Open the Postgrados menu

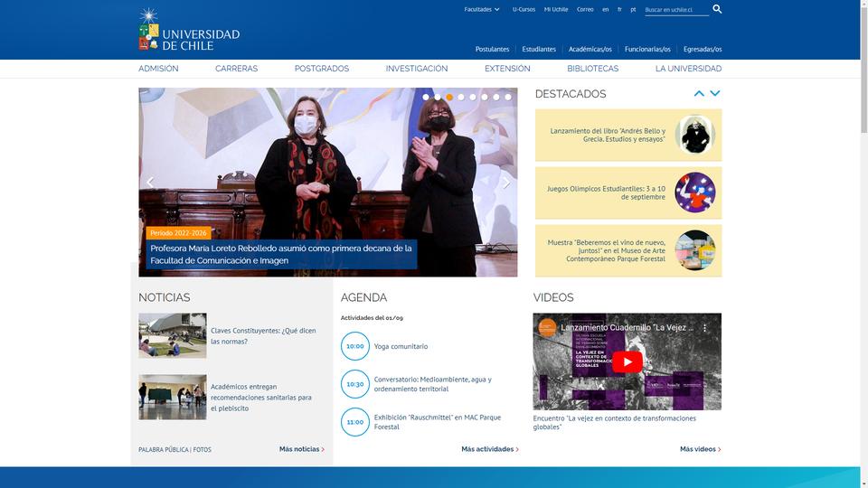pos(322,69)
